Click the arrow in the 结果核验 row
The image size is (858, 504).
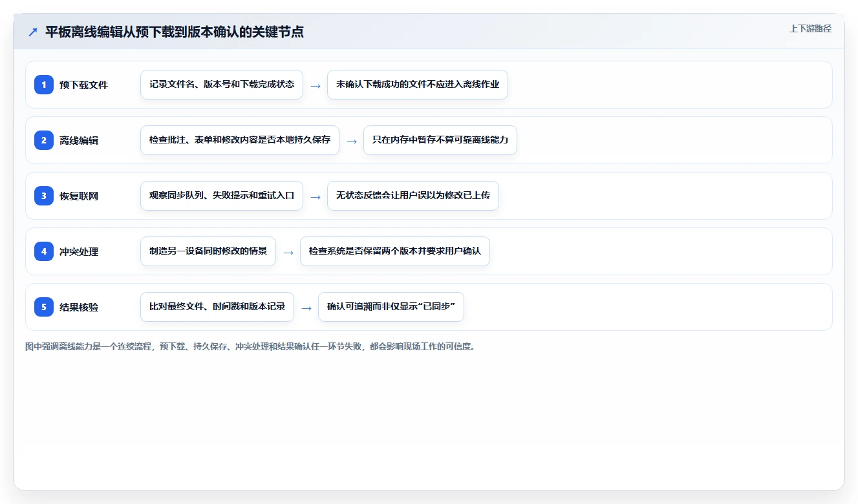[x=306, y=308]
